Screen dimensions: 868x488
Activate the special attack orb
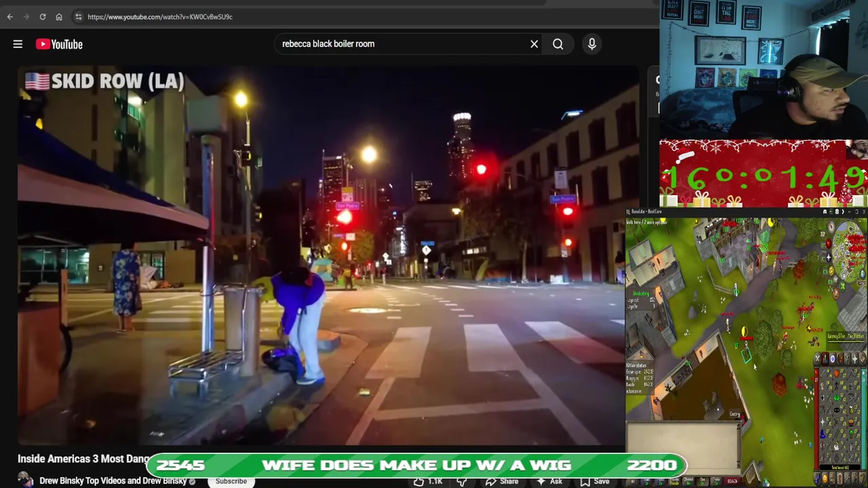[835, 281]
